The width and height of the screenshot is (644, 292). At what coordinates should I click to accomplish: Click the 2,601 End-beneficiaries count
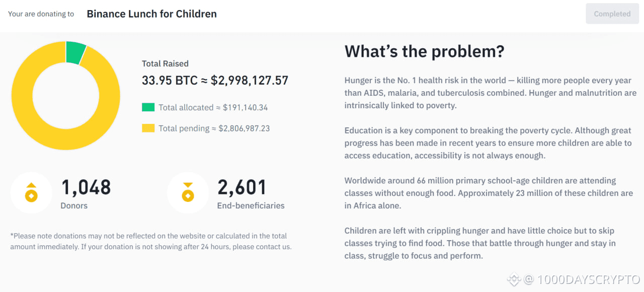[242, 188]
